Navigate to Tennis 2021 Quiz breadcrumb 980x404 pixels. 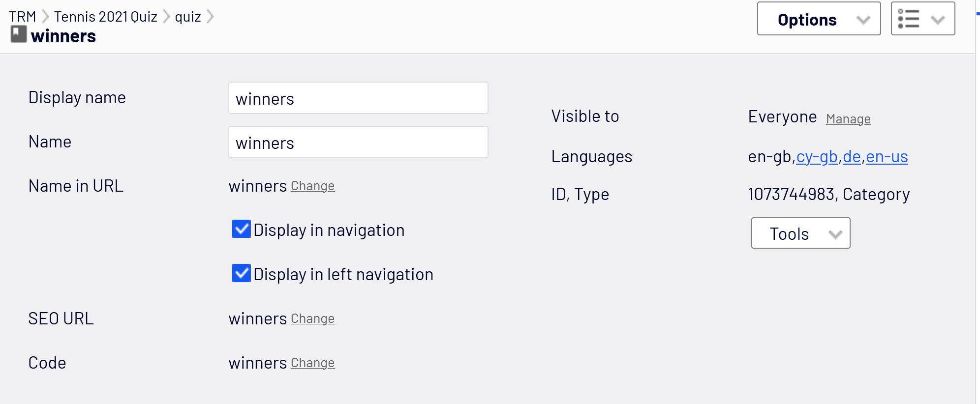click(x=105, y=17)
